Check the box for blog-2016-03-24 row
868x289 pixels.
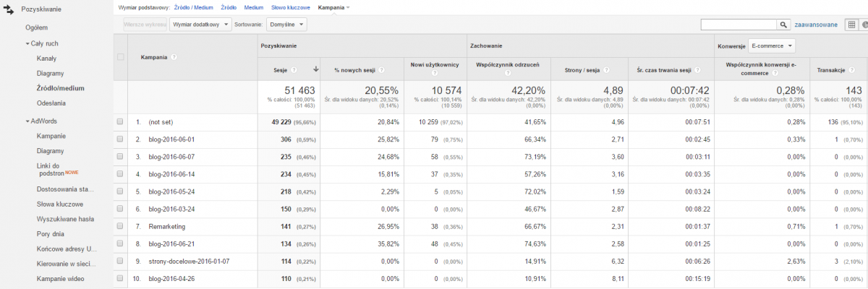pyautogui.click(x=121, y=208)
